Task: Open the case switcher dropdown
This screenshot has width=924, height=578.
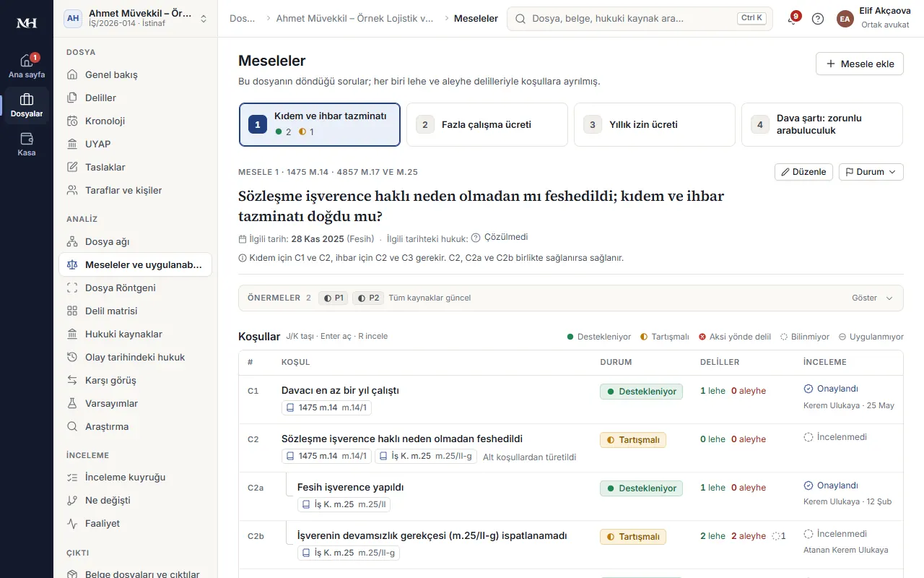Action: pos(136,19)
